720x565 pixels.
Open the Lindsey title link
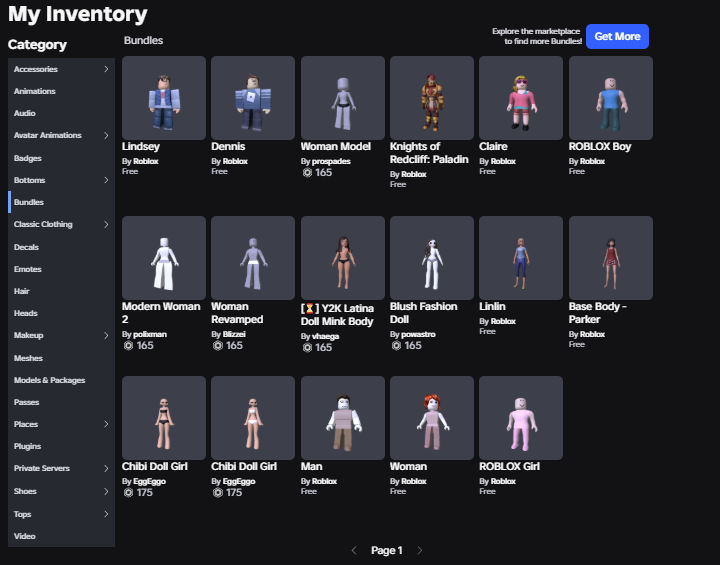coord(141,147)
